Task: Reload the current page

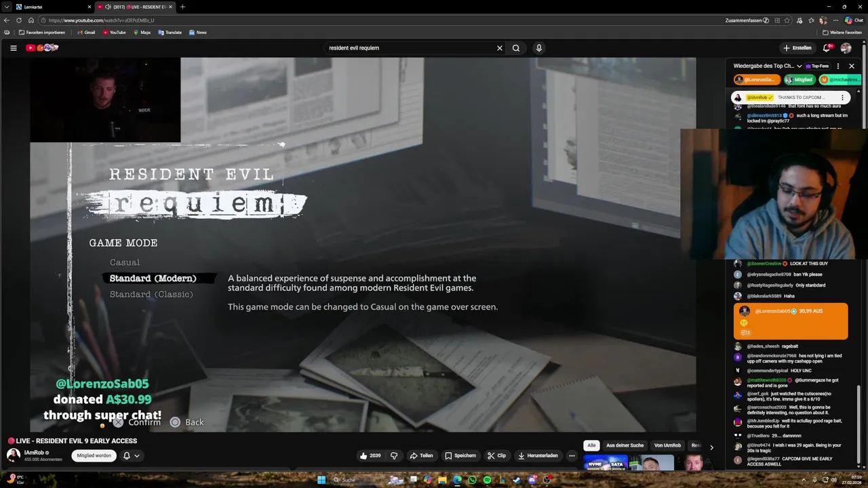Action: 19,20
